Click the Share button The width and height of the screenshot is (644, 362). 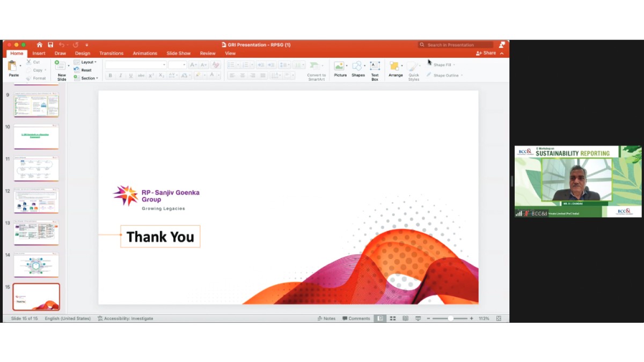(486, 53)
